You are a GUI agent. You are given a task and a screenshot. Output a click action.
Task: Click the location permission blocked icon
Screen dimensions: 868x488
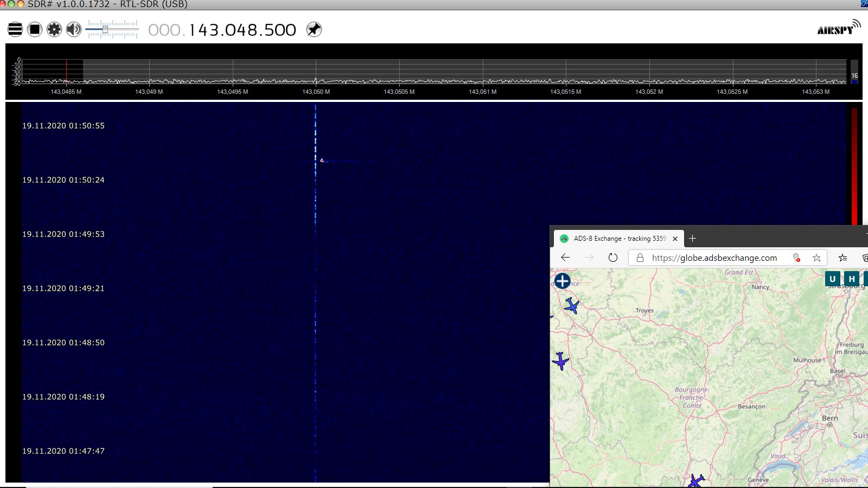point(796,258)
